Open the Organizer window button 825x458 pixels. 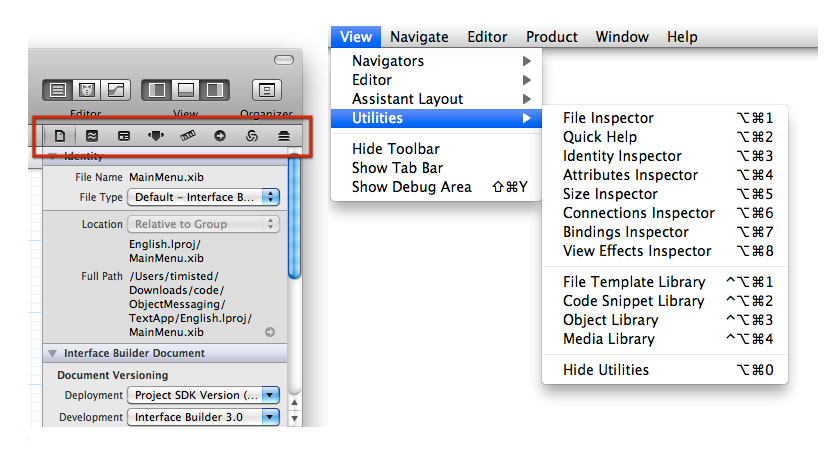tap(265, 90)
